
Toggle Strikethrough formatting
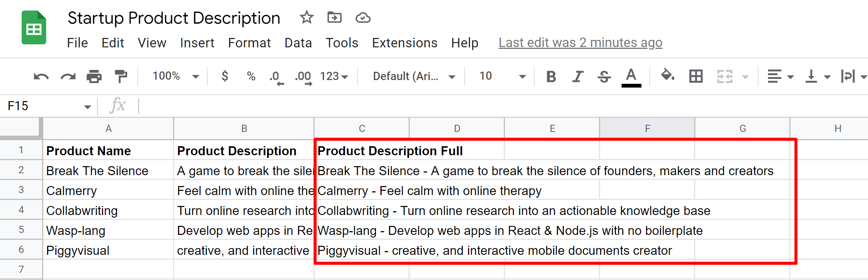pos(604,77)
